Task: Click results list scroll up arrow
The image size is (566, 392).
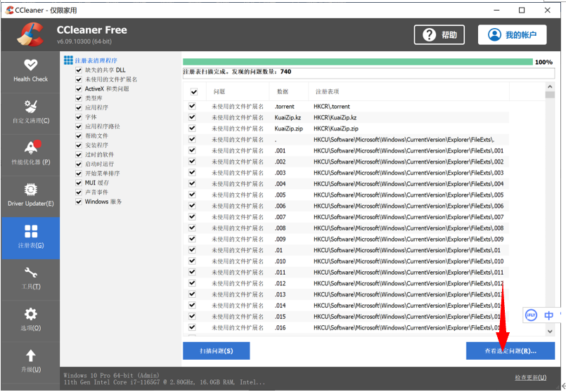Action: [x=550, y=86]
